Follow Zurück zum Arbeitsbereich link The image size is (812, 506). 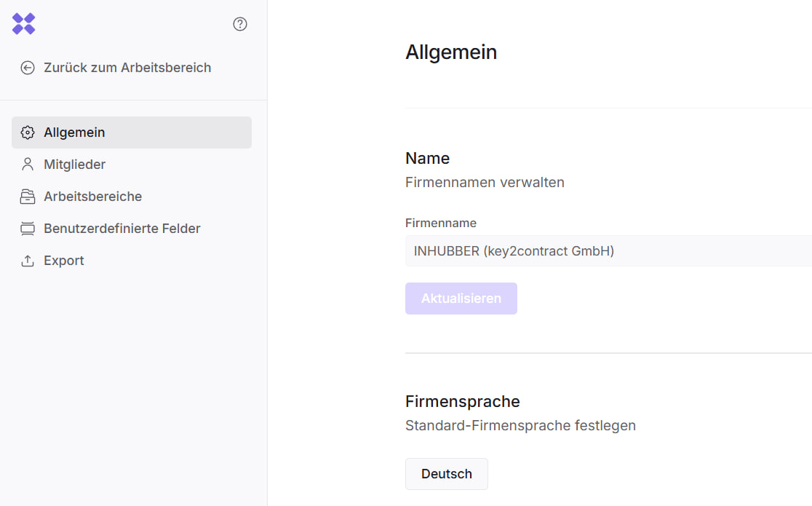(127, 68)
